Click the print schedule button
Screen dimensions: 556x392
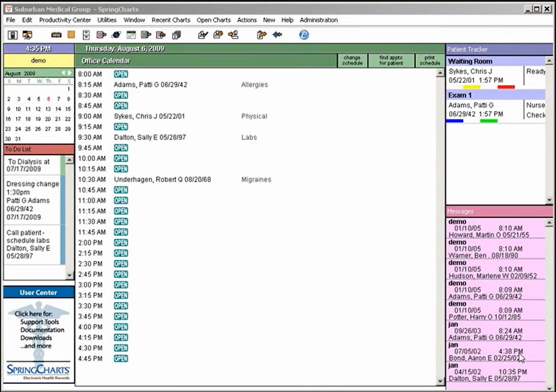click(430, 60)
